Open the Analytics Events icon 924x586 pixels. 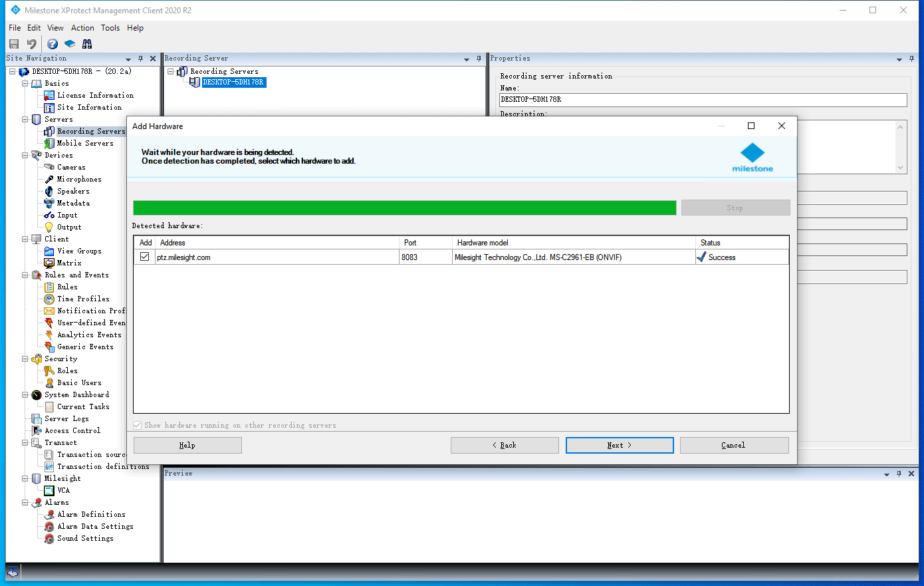[49, 335]
